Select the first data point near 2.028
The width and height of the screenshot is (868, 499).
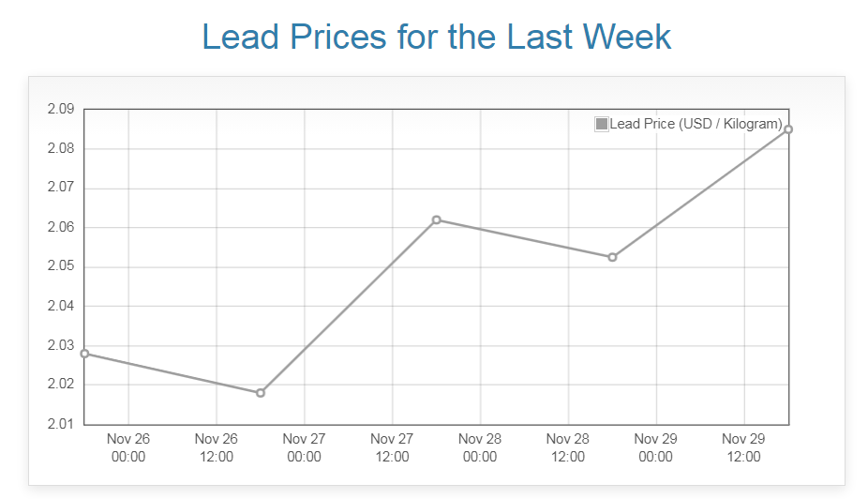[x=84, y=354]
